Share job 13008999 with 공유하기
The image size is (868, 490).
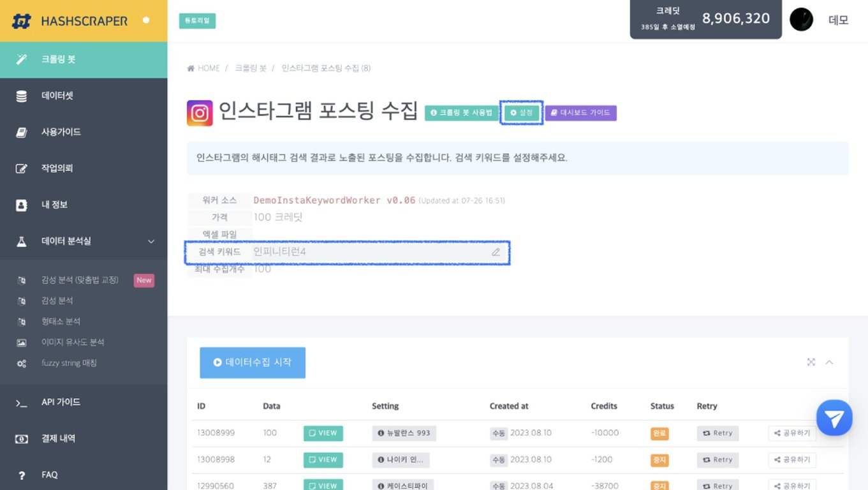click(792, 433)
